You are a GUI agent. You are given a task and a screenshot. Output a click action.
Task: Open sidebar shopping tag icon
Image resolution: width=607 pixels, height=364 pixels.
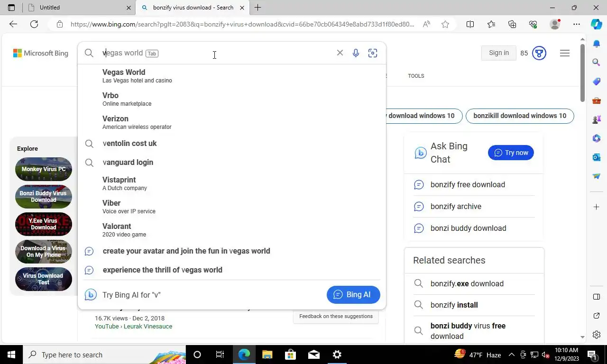(x=597, y=81)
